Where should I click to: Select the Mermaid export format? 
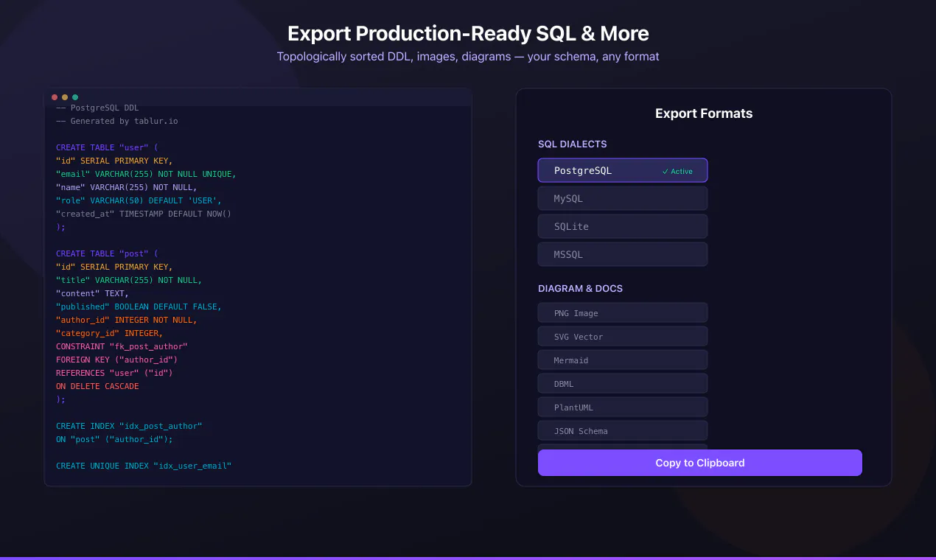[623, 360]
